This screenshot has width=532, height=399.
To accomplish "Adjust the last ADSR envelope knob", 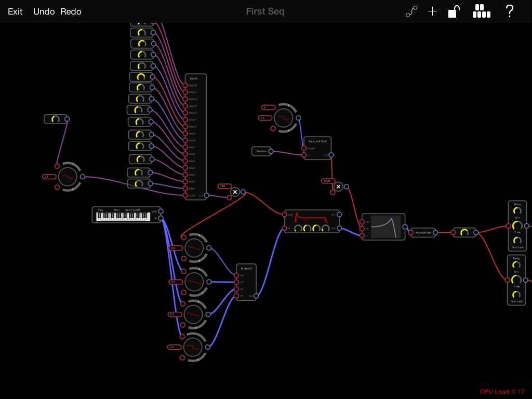I will point(326,229).
